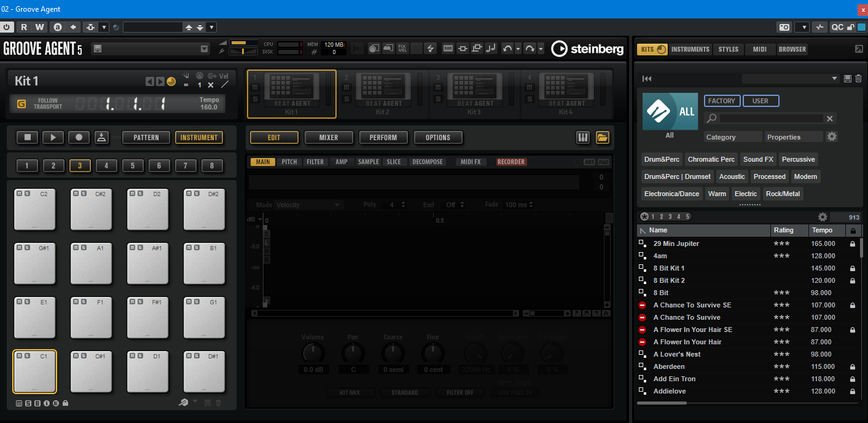The height and width of the screenshot is (423, 868).
Task: Switch pad mode to INSTRUMENT
Action: click(199, 137)
